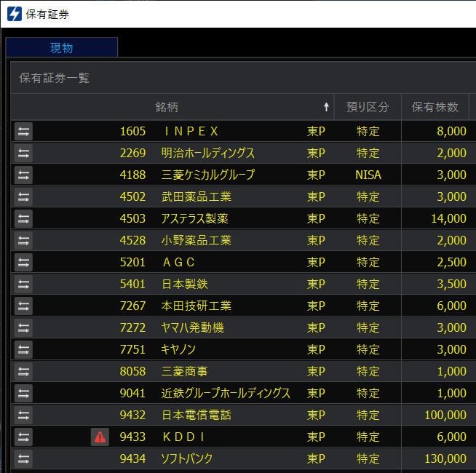Open the order menu icon for 三菱商事 row

coord(23,372)
